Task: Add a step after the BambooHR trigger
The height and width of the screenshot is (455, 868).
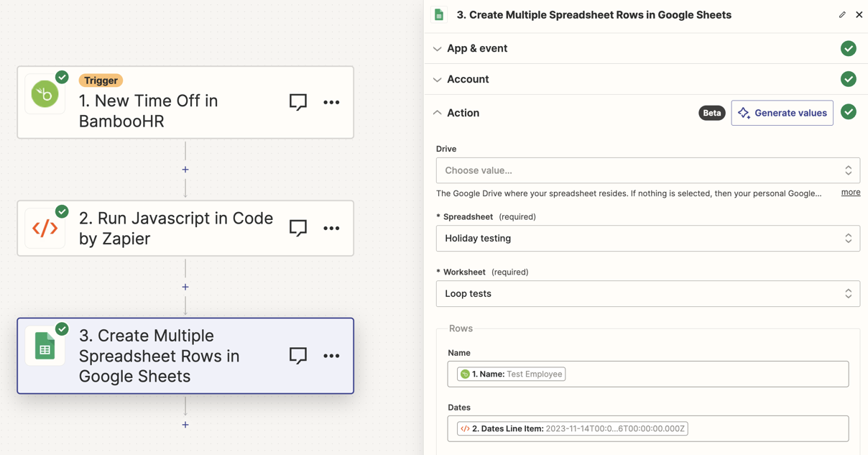Action: click(185, 170)
